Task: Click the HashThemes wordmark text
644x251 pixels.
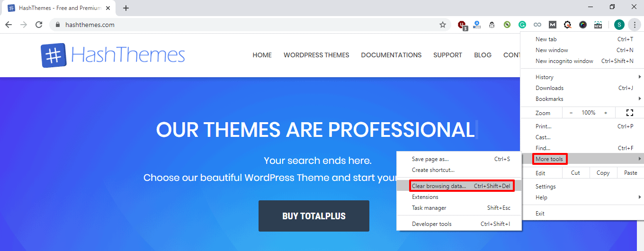Action: (128, 55)
